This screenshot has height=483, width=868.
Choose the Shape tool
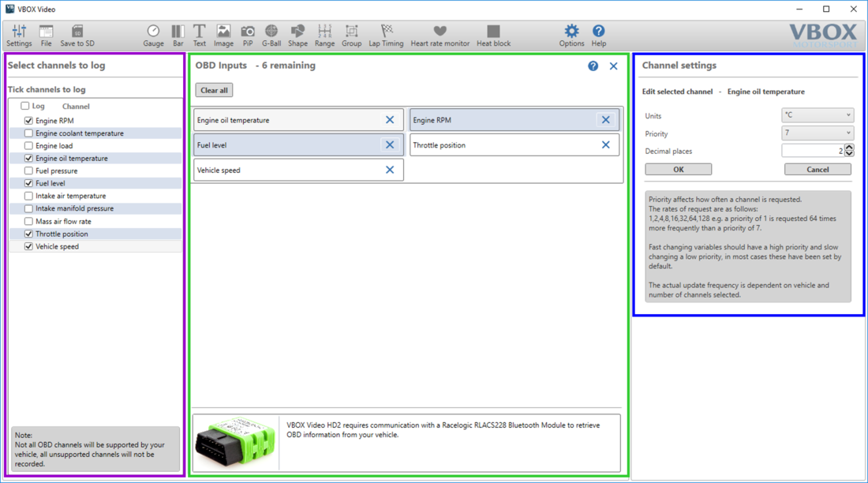[297, 36]
